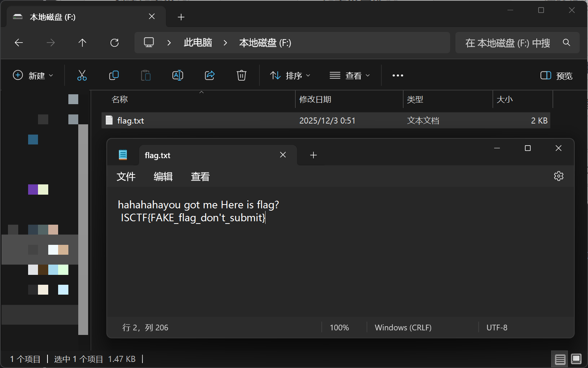Click the Copy icon in toolbar
This screenshot has height=368, width=588.
114,76
